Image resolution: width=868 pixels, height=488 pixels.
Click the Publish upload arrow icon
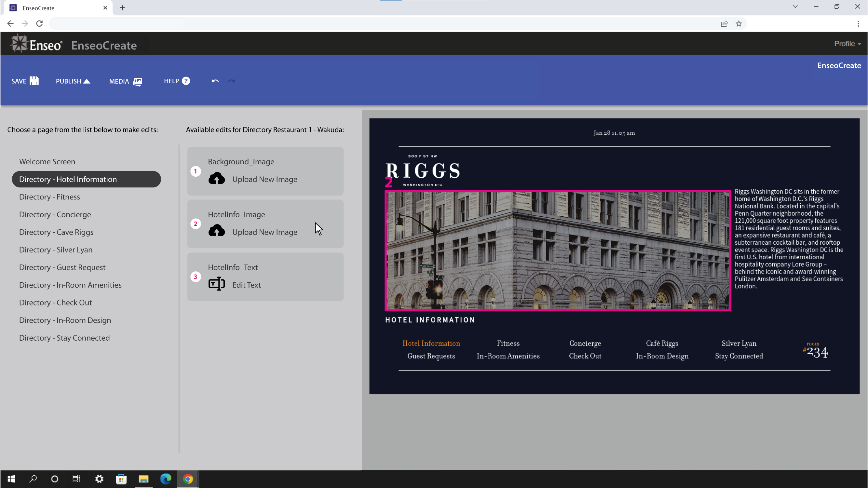(x=87, y=81)
